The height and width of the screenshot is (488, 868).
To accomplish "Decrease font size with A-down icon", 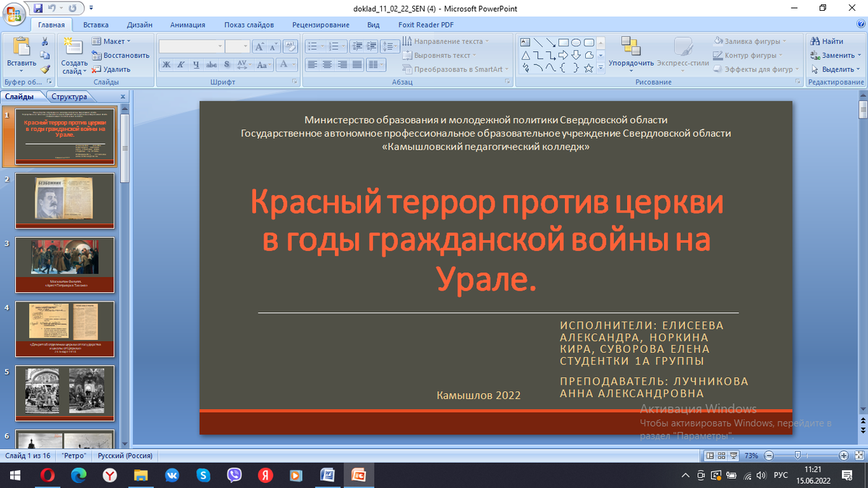I will click(273, 46).
